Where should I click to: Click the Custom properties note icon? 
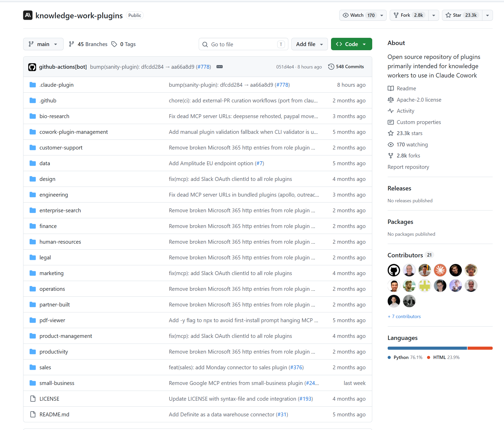391,122
